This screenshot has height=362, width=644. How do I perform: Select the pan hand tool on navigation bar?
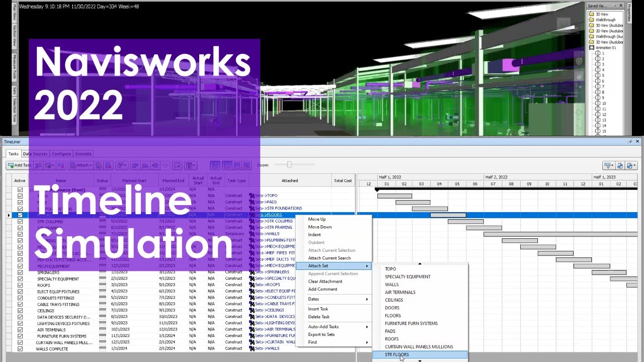[579, 75]
